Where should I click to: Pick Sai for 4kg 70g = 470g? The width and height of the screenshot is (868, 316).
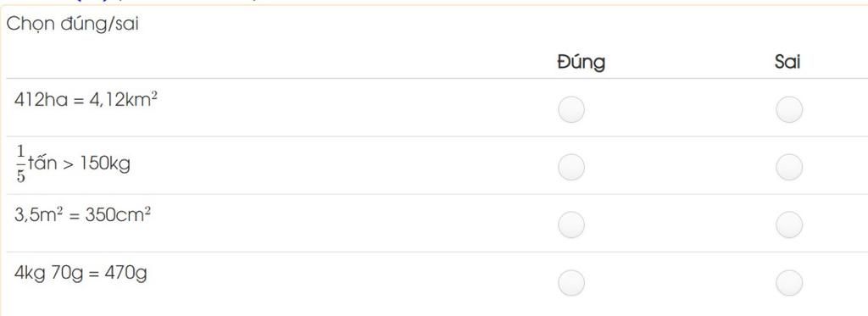click(789, 283)
